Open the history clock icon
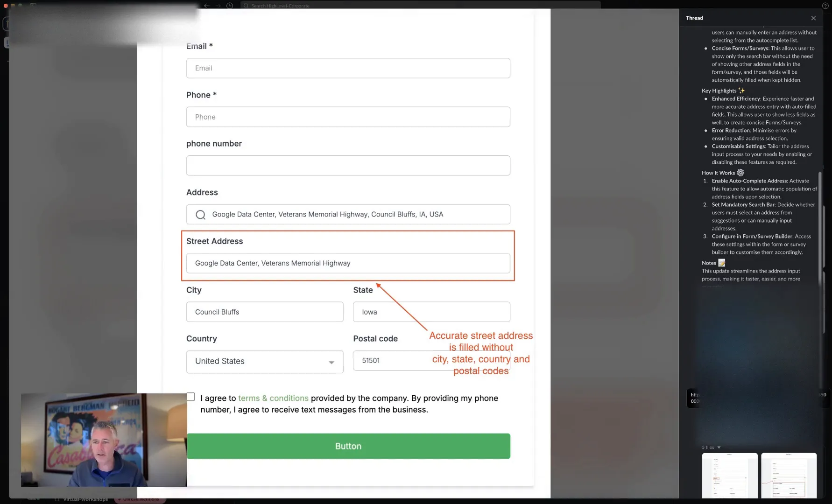This screenshot has width=832, height=504. 230,6
